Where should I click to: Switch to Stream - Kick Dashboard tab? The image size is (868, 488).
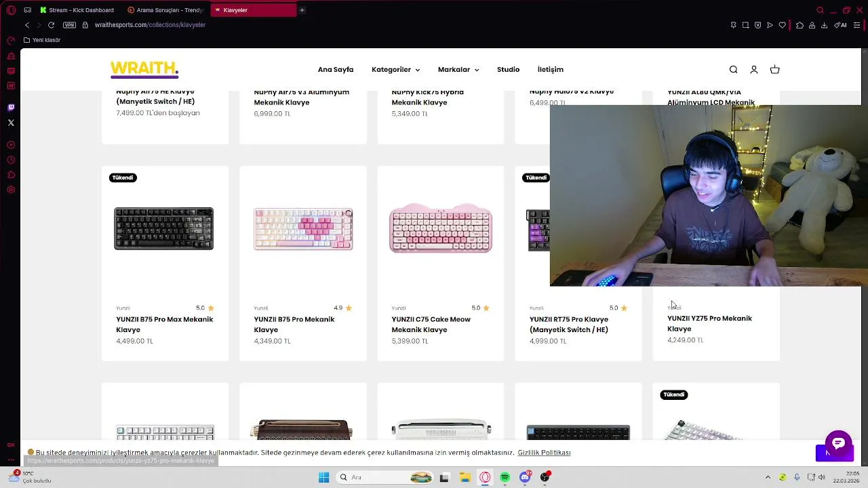[77, 10]
